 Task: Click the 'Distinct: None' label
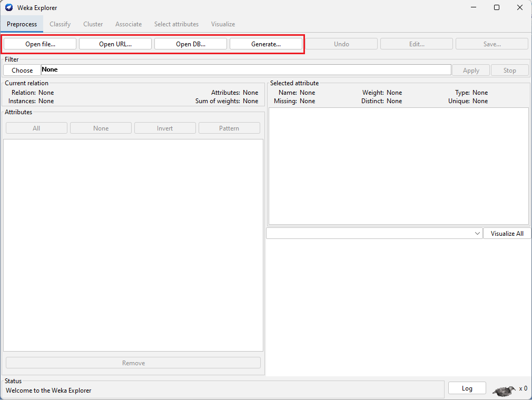pyautogui.click(x=382, y=101)
